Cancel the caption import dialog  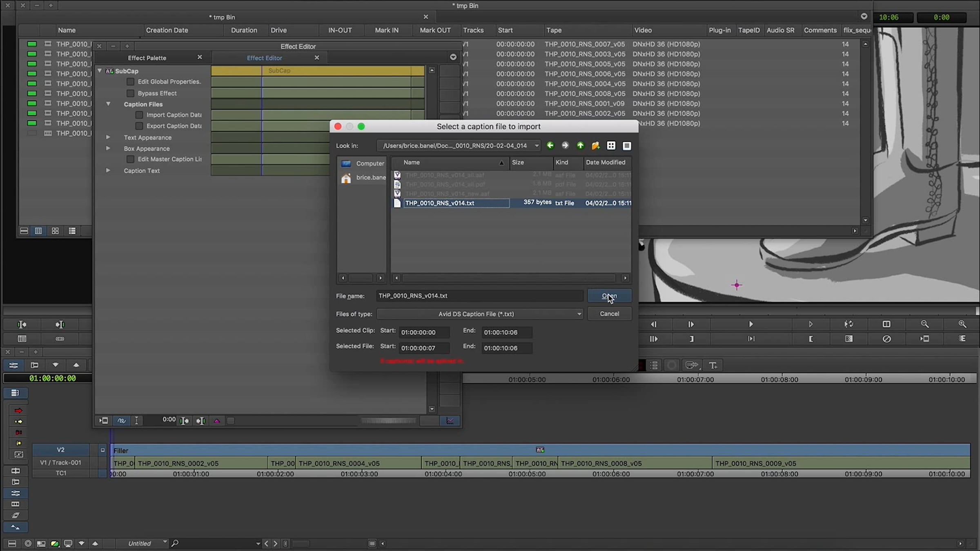tap(609, 314)
